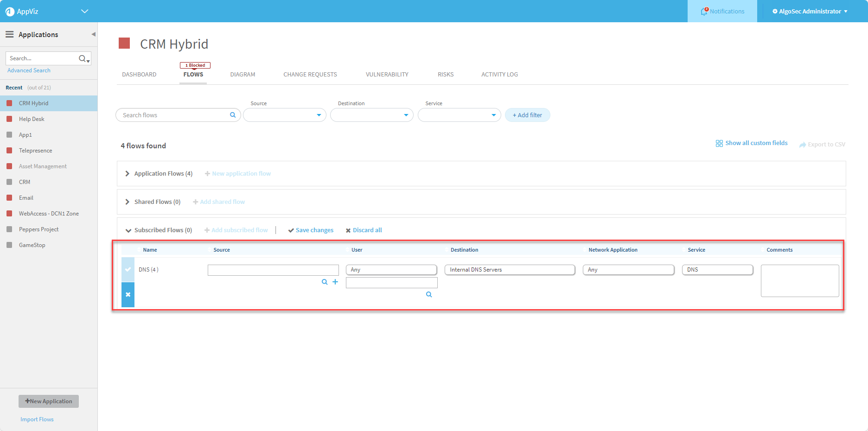Screen dimensions: 868x431
Task: Click the search icon under the Source field
Action: [x=325, y=282]
